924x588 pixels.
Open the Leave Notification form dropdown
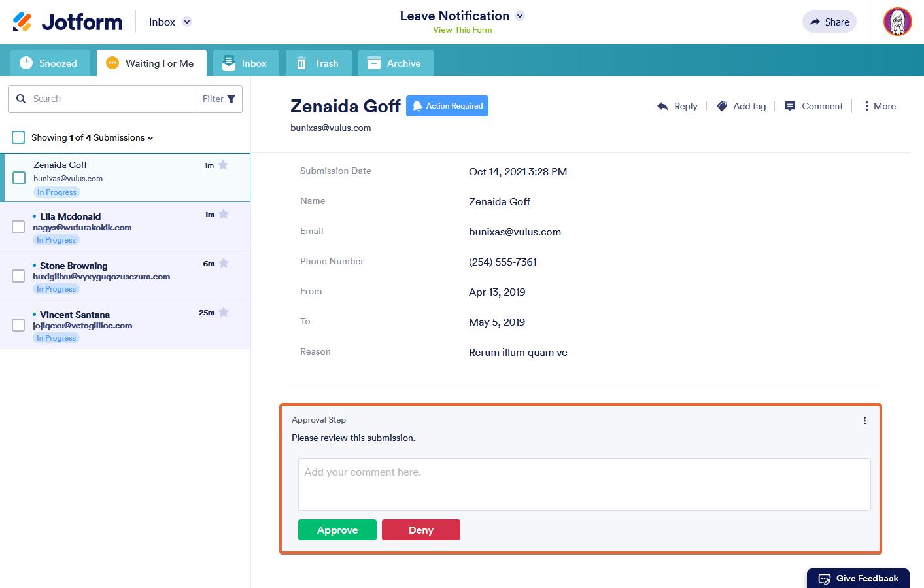point(519,16)
